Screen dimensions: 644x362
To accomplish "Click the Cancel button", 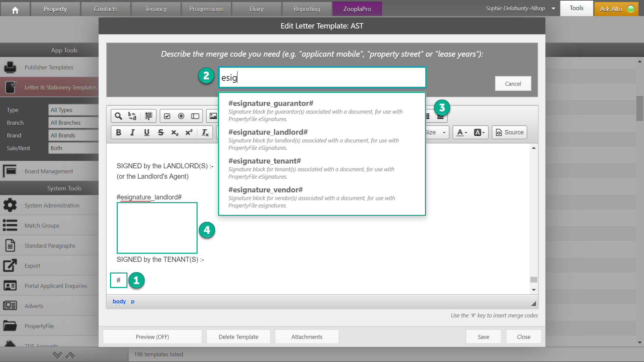I will click(x=513, y=83).
